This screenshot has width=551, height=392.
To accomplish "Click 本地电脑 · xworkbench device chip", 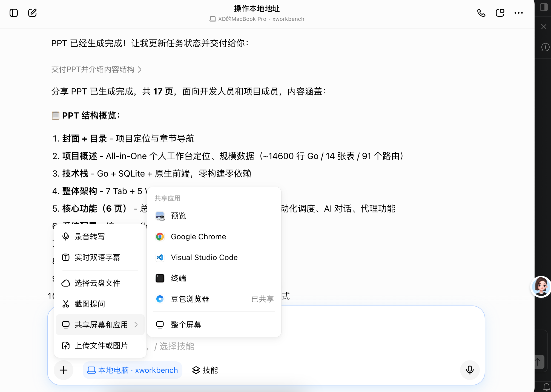I will click(x=133, y=370).
